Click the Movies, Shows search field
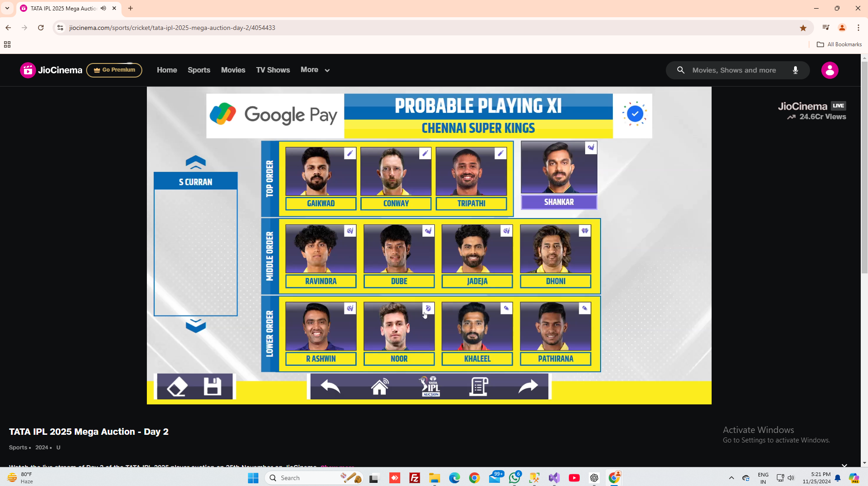The width and height of the screenshot is (868, 486). coord(734,70)
